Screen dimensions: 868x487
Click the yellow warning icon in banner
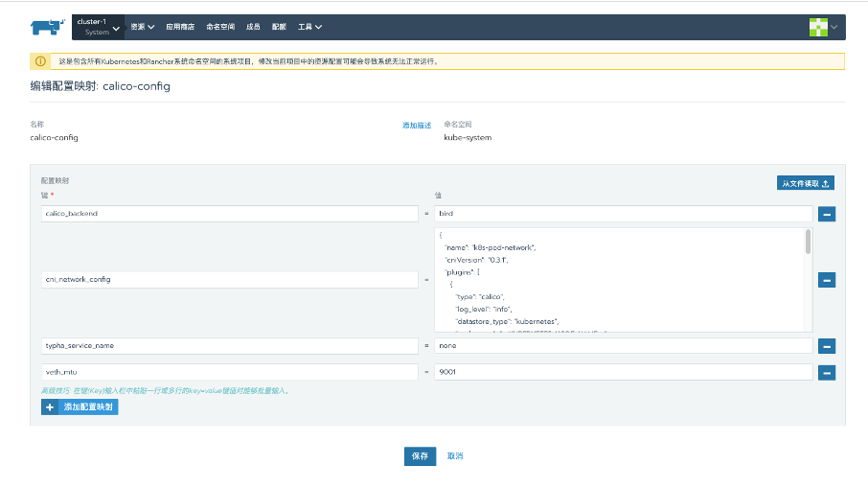click(x=41, y=61)
